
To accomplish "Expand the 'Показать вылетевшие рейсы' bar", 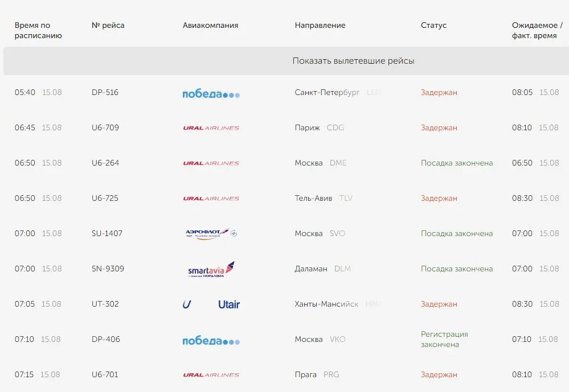I will point(286,61).
